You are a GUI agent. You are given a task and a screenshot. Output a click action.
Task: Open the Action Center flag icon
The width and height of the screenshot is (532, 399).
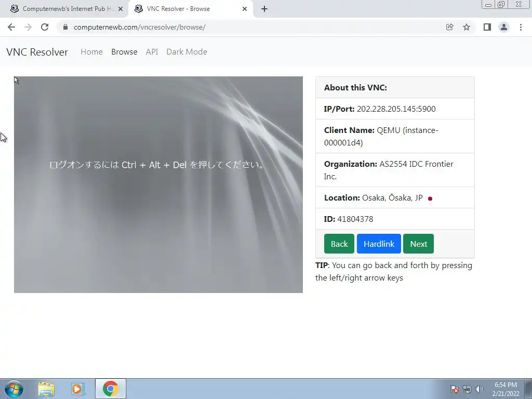coord(454,389)
